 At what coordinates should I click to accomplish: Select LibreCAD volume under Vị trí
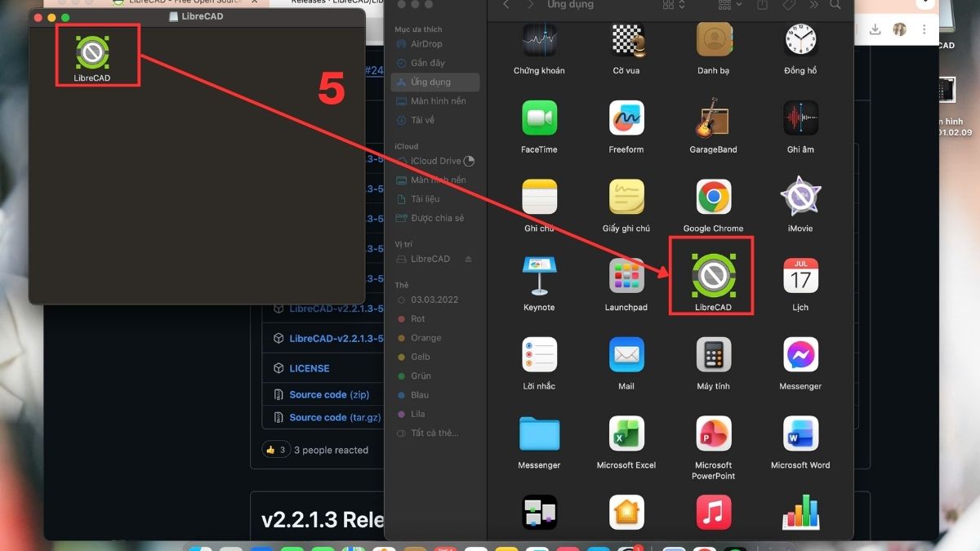430,259
